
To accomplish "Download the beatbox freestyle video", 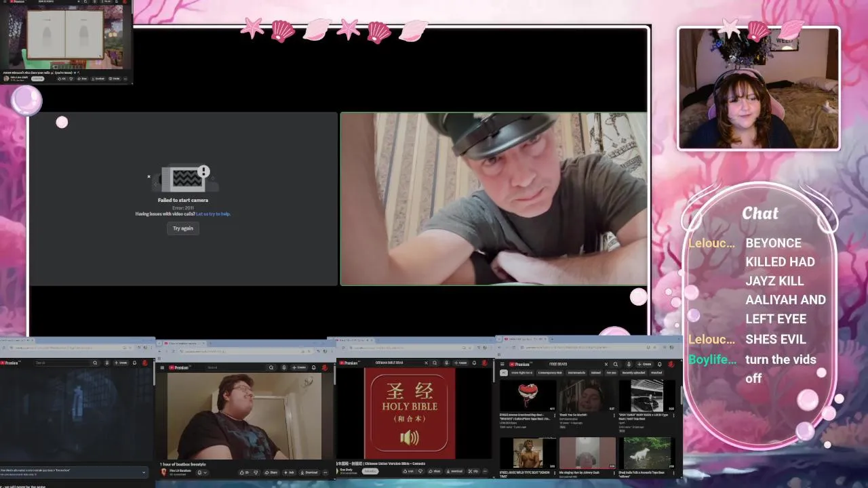I will (x=309, y=472).
